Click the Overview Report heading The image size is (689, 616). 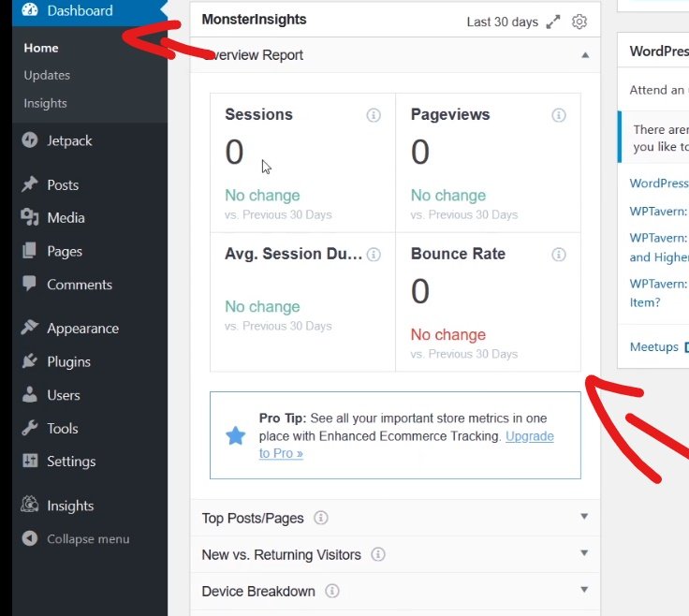click(x=253, y=55)
